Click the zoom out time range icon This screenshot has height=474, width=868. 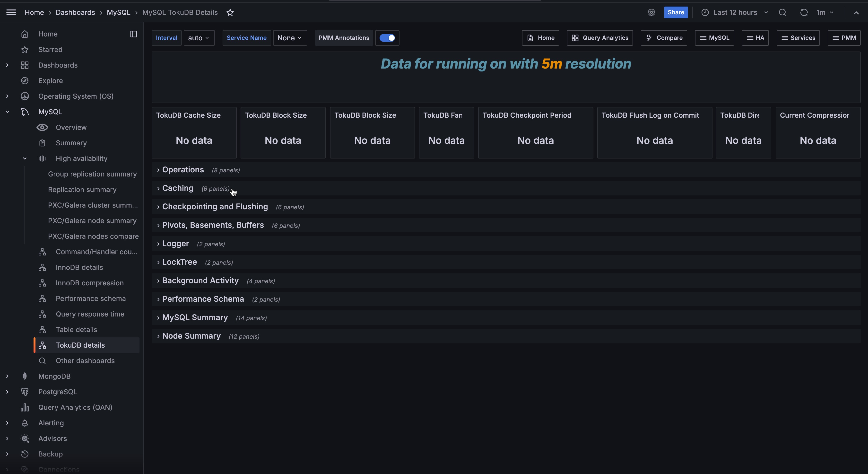782,12
